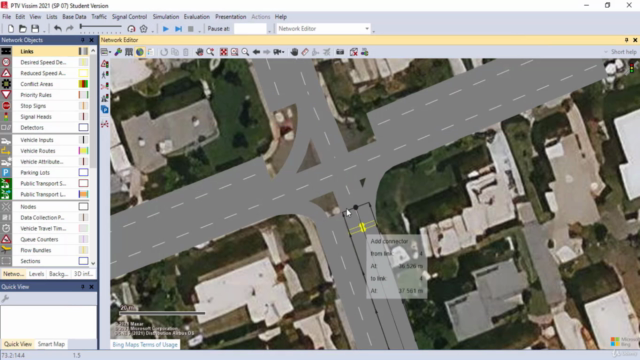640x360 pixels.
Task: Click the copy icon in Network Editor toolbar
Action: (x=175, y=52)
